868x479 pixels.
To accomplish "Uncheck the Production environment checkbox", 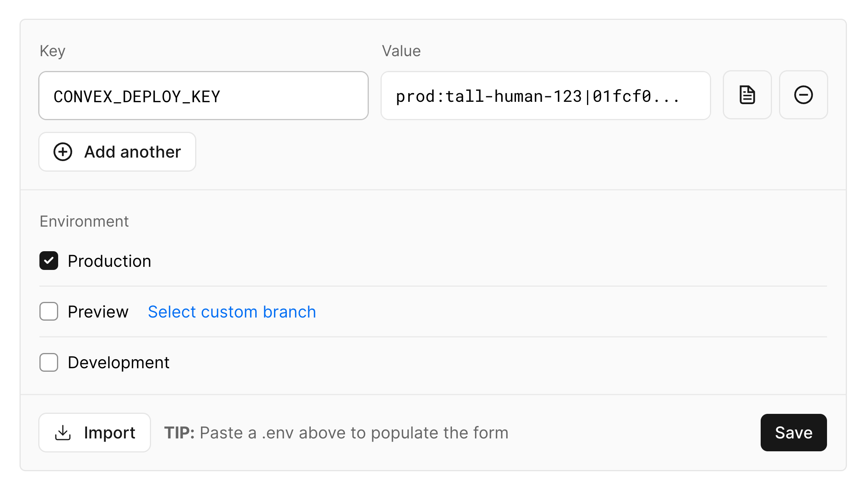I will pyautogui.click(x=49, y=261).
